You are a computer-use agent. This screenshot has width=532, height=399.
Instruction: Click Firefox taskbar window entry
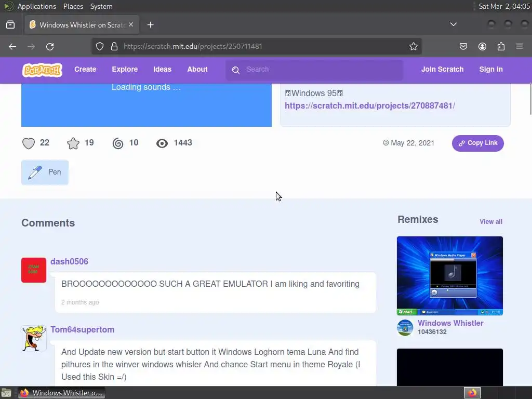pyautogui.click(x=62, y=393)
